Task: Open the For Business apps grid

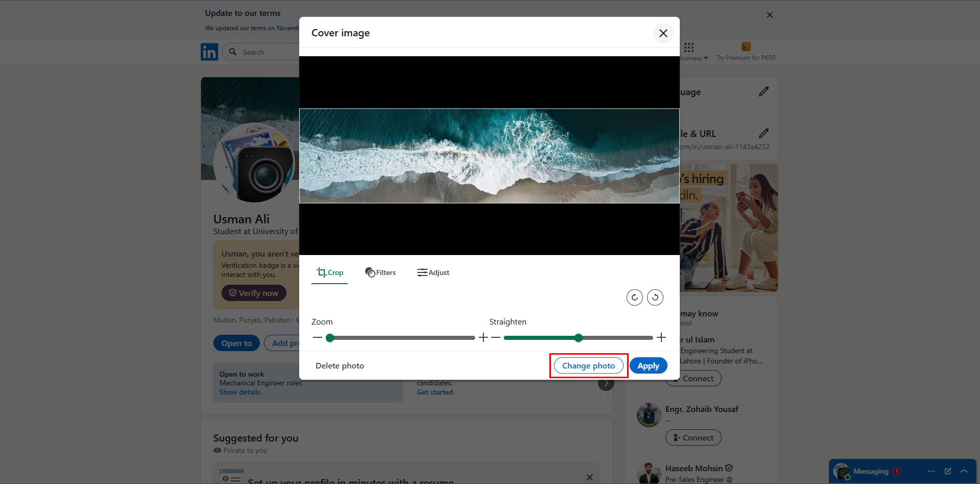Action: point(689,48)
